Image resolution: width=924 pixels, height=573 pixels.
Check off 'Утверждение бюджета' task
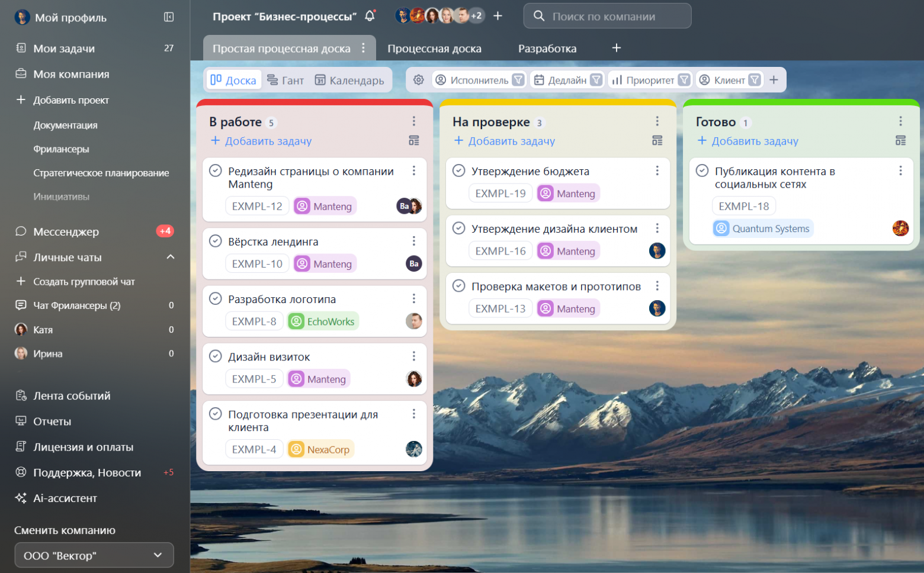[459, 170]
